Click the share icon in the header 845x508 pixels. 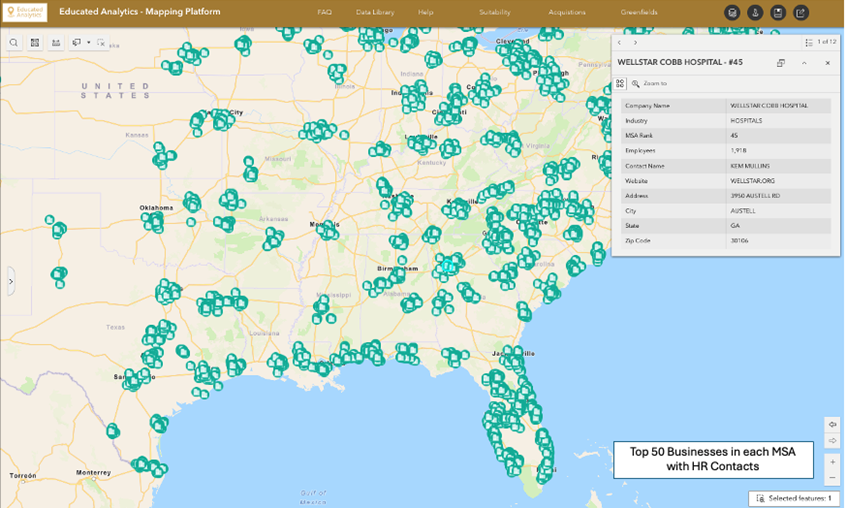click(x=802, y=13)
